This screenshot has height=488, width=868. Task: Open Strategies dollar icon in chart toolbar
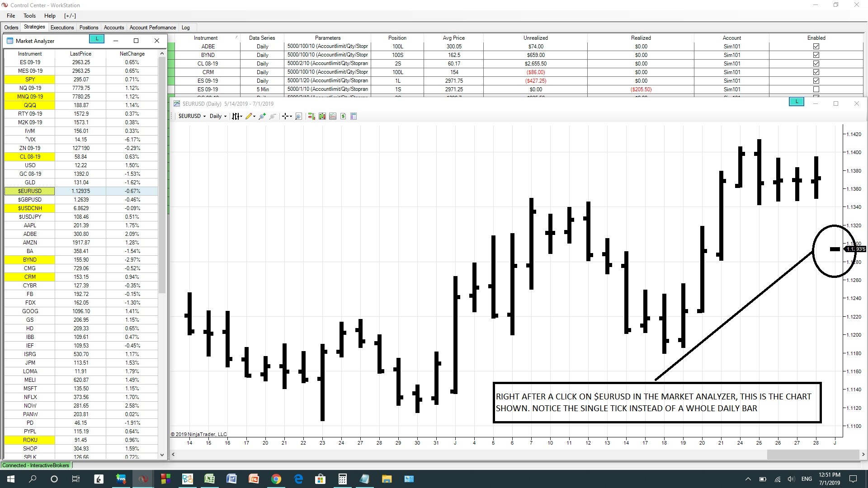(343, 116)
